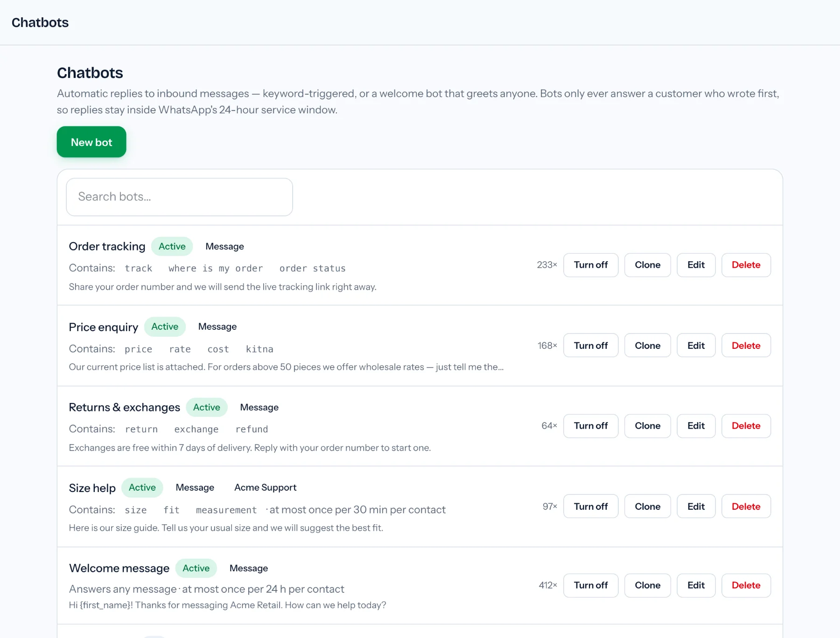The image size is (840, 638).
Task: Delete the Order tracking bot
Action: tap(746, 265)
